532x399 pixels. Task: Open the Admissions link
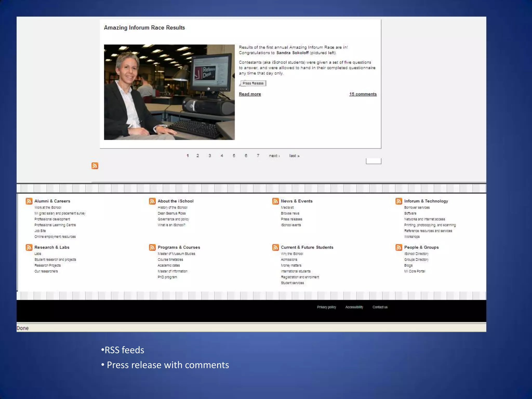[x=289, y=260]
